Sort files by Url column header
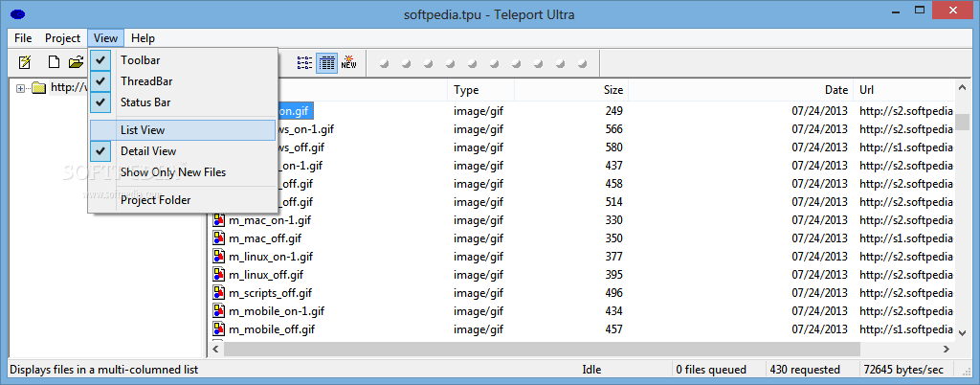This screenshot has height=385, width=980. click(x=903, y=90)
